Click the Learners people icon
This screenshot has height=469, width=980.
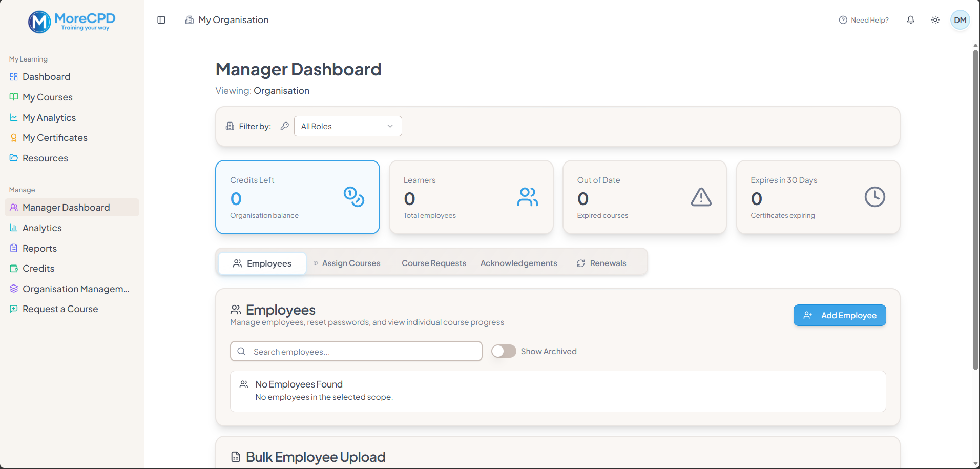pyautogui.click(x=528, y=197)
